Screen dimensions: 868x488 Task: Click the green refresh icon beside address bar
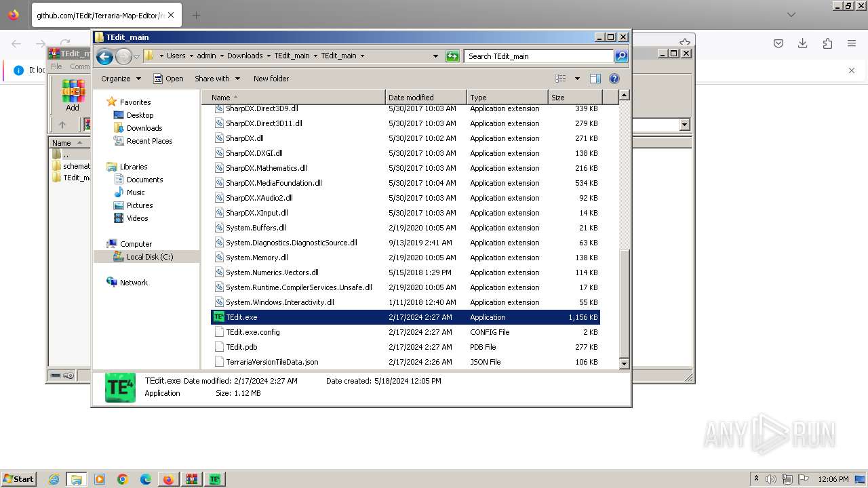tap(452, 56)
